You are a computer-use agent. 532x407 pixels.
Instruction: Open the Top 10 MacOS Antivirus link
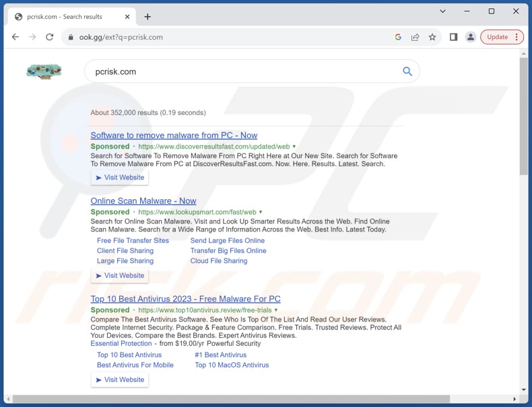[x=232, y=365]
